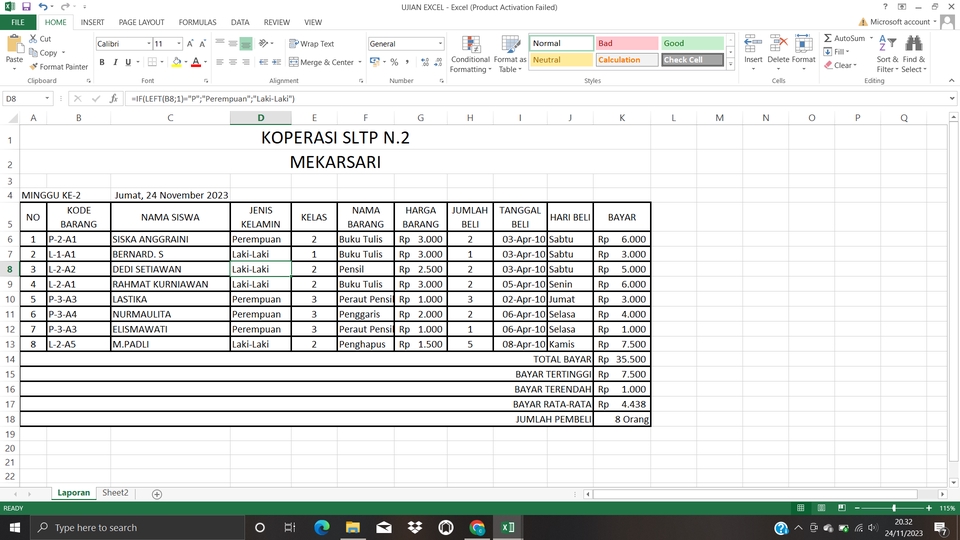Screen dimensions: 960x540
Task: Toggle Italic formatting
Action: coord(115,62)
